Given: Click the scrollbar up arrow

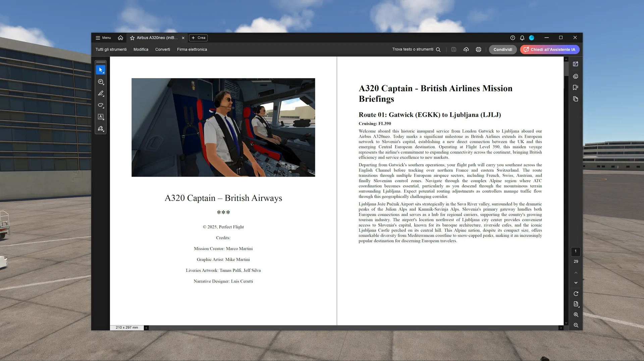Looking at the screenshot, I should pyautogui.click(x=566, y=59).
